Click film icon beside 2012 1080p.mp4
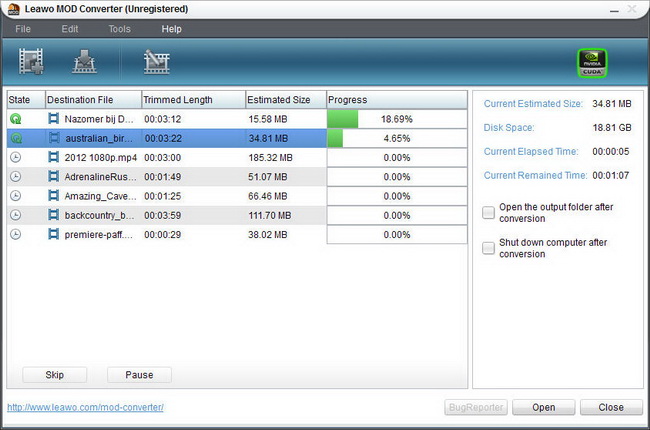The image size is (650, 430). point(53,157)
